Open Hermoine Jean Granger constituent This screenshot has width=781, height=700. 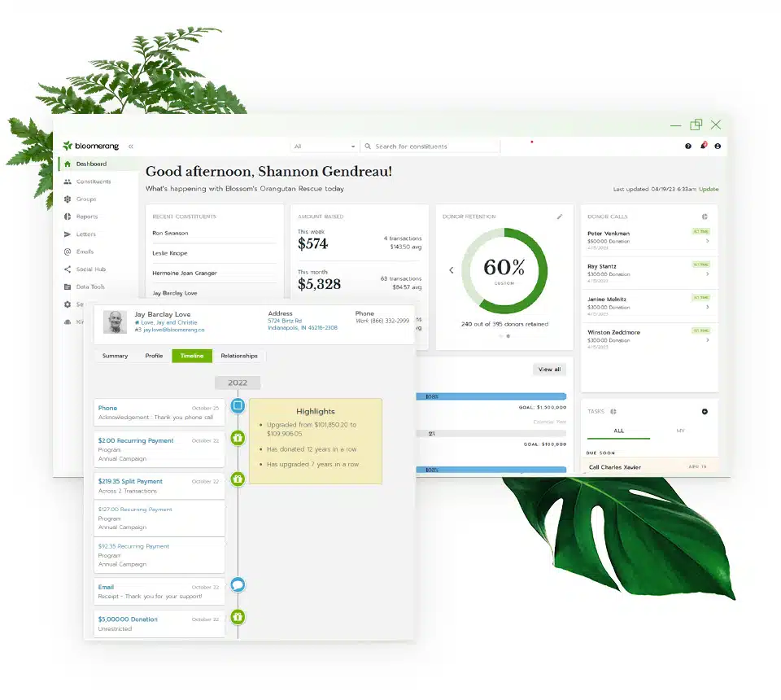(x=185, y=273)
